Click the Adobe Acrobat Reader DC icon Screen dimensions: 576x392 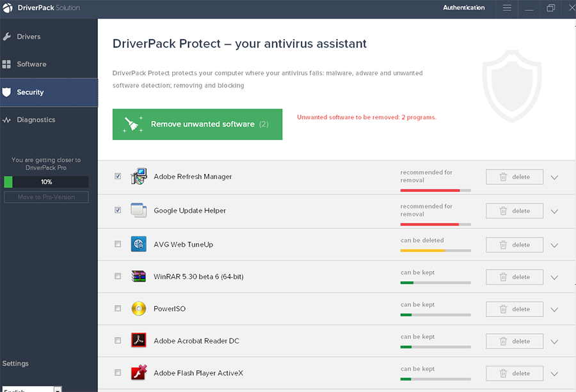pyautogui.click(x=139, y=340)
